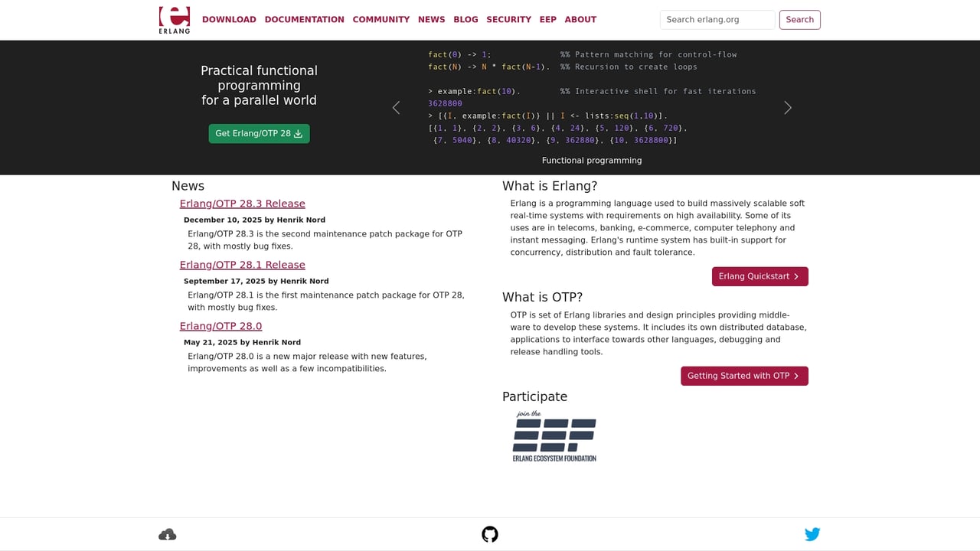This screenshot has width=980, height=551.
Task: Open the Erlang/OTP 28.0 release announcement
Action: click(220, 326)
